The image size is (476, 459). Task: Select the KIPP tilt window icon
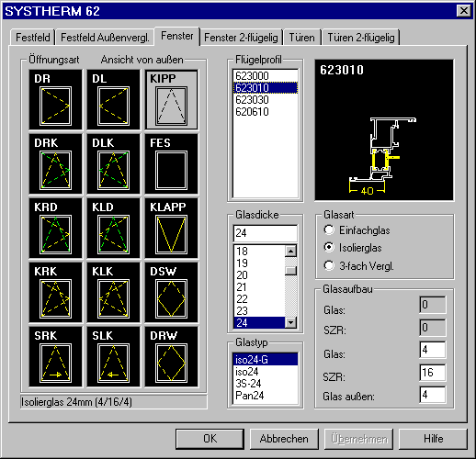click(x=171, y=100)
